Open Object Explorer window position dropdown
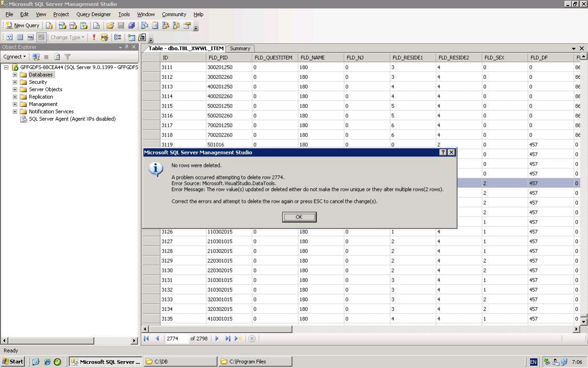The width and height of the screenshot is (588, 368). (x=121, y=47)
